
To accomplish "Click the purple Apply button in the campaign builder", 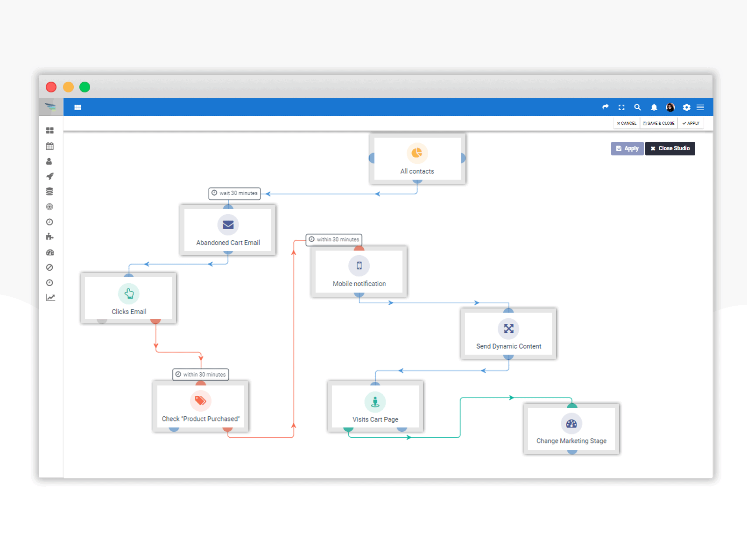I will pyautogui.click(x=627, y=148).
